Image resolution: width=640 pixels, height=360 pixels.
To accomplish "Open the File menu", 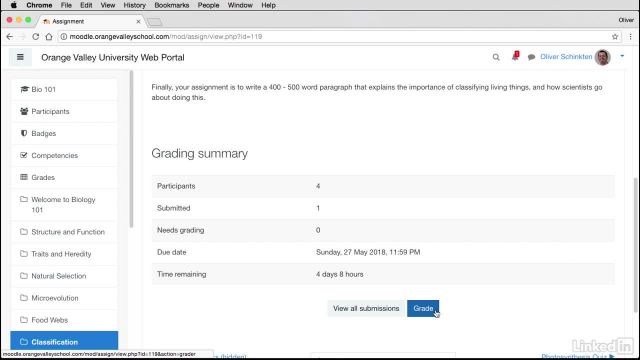I will tap(66, 5).
